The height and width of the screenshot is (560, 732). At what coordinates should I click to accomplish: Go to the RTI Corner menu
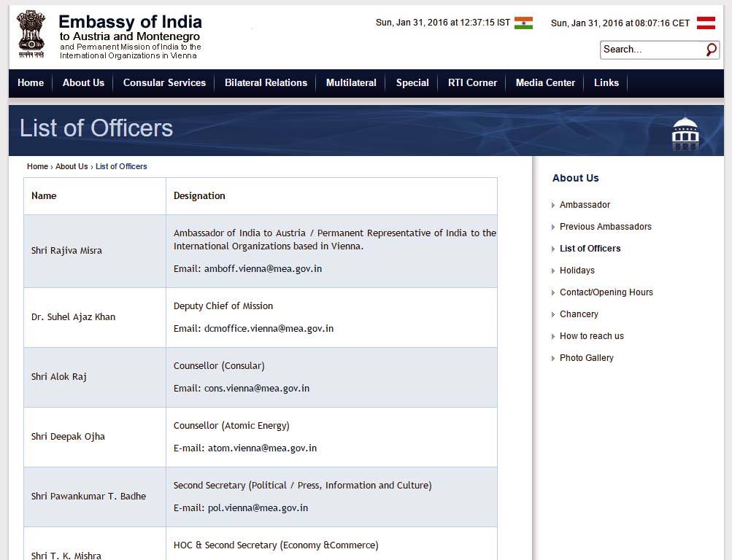pyautogui.click(x=472, y=83)
